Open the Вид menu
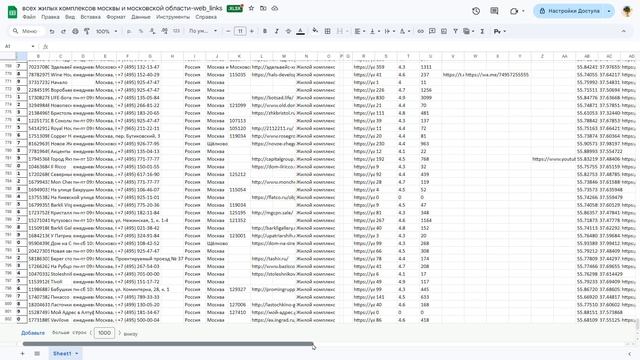This screenshot has width=640, height=360. [x=70, y=17]
